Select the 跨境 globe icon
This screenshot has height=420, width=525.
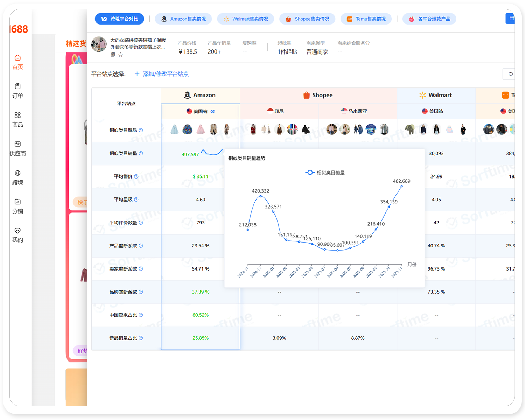pyautogui.click(x=17, y=173)
